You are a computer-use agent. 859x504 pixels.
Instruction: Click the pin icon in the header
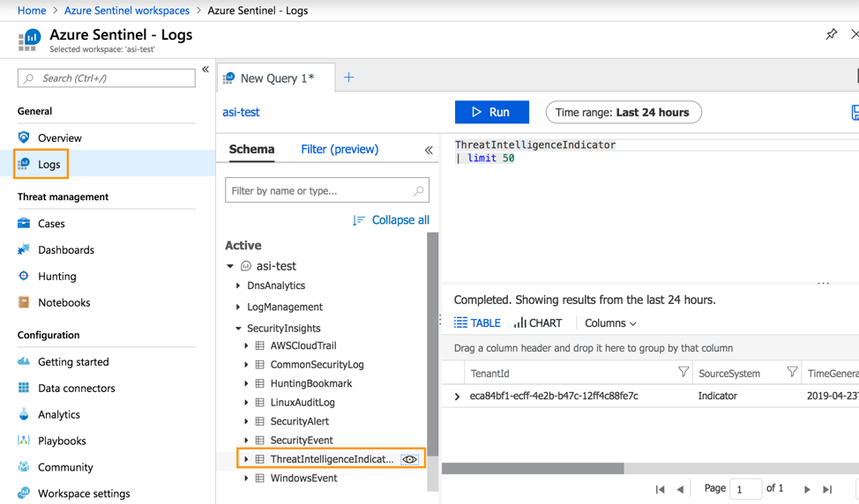tap(831, 34)
